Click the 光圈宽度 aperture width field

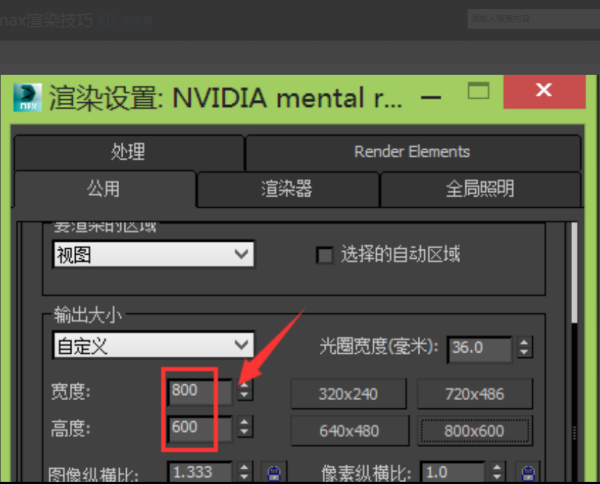[479, 349]
